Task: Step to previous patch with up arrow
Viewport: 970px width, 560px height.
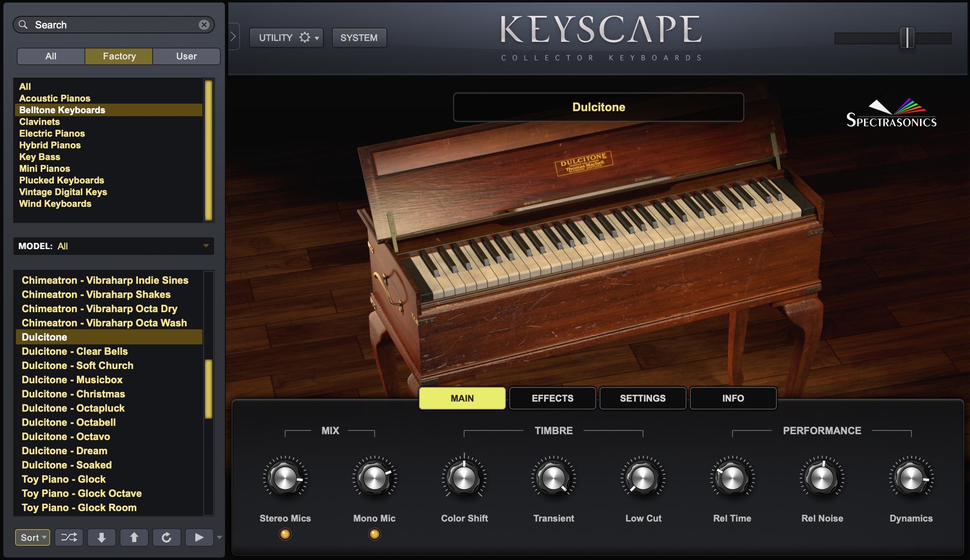Action: click(134, 537)
